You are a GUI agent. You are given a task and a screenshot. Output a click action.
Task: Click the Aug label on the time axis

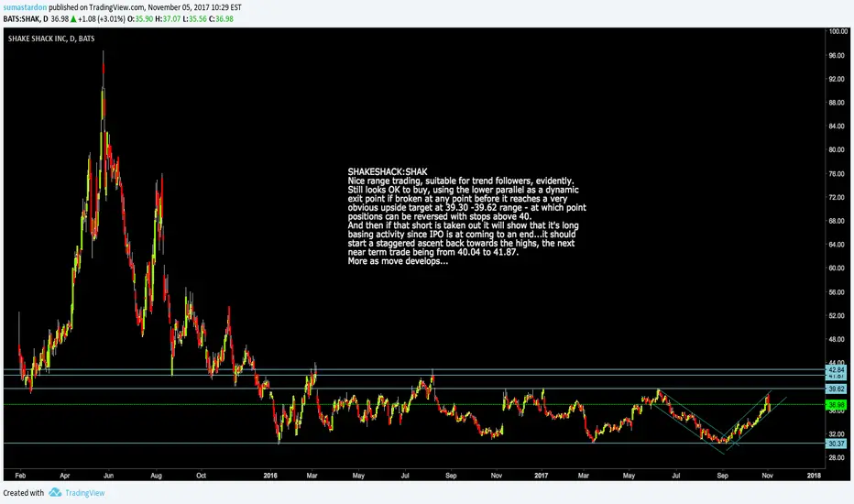[157, 476]
